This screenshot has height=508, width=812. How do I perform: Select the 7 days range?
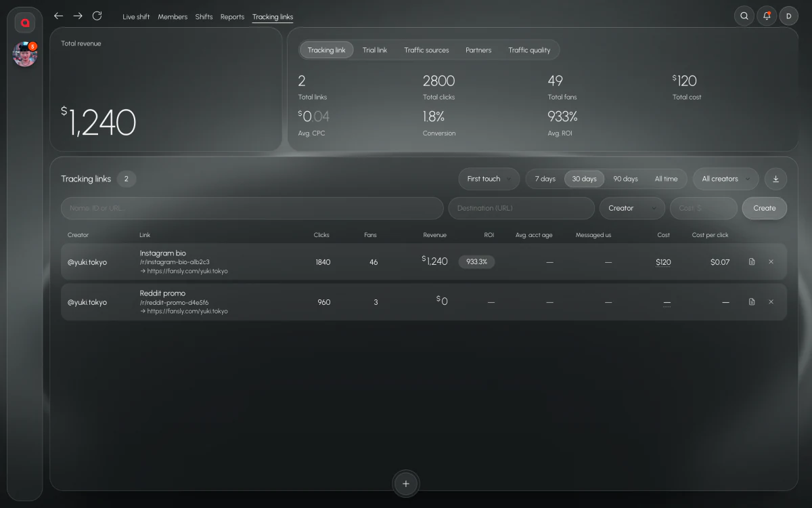click(545, 179)
